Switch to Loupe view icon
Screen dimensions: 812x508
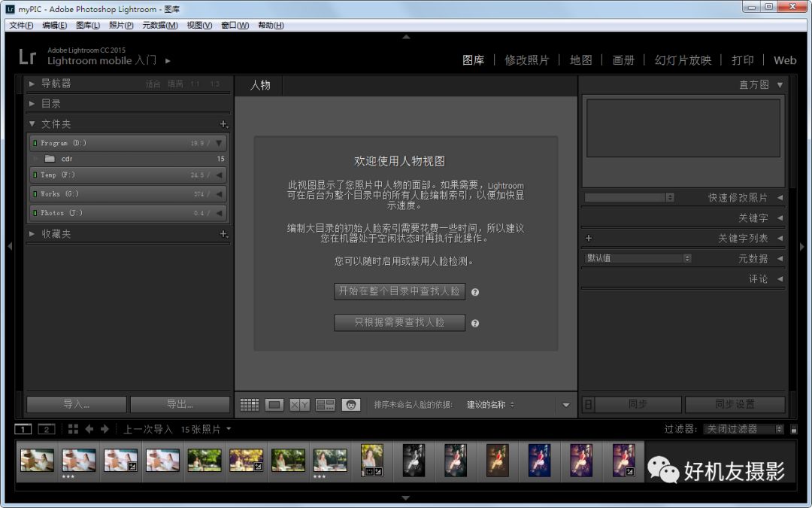click(x=274, y=404)
